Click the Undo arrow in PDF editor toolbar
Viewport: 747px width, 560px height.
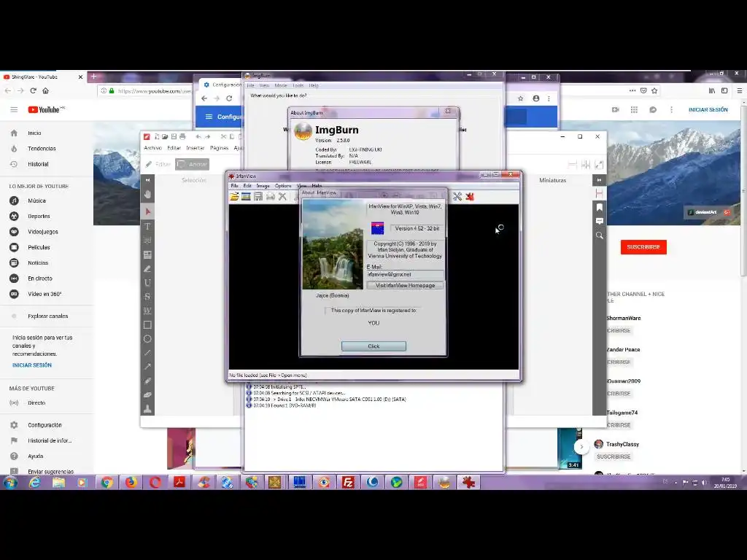point(198,136)
